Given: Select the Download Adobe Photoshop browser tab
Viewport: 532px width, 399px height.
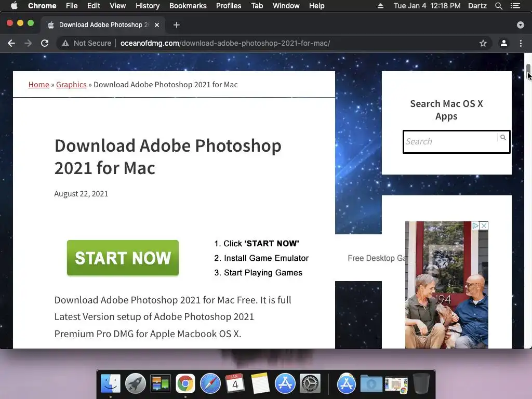Looking at the screenshot, I should pos(103,25).
